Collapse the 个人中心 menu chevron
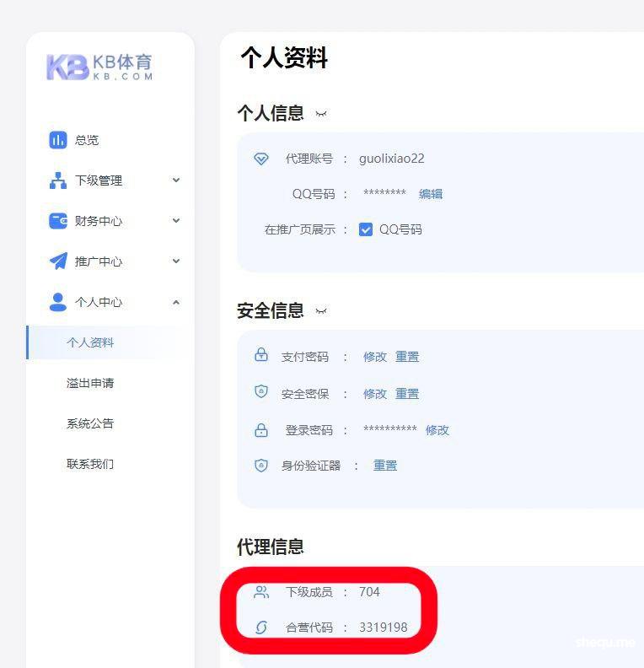The width and height of the screenshot is (644, 668). 176,302
